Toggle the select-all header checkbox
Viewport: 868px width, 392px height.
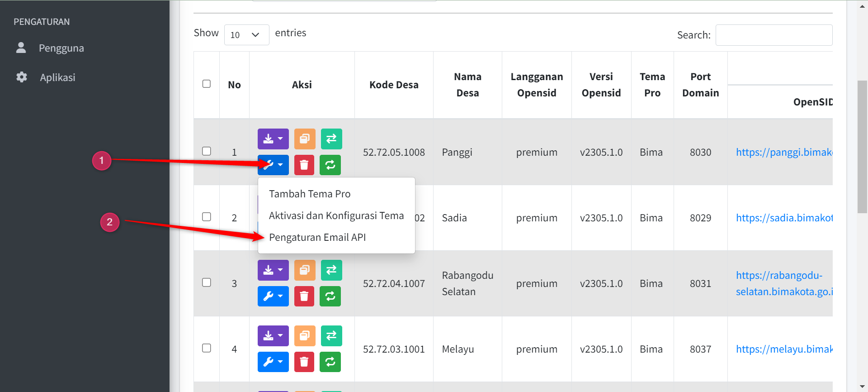[x=207, y=84]
